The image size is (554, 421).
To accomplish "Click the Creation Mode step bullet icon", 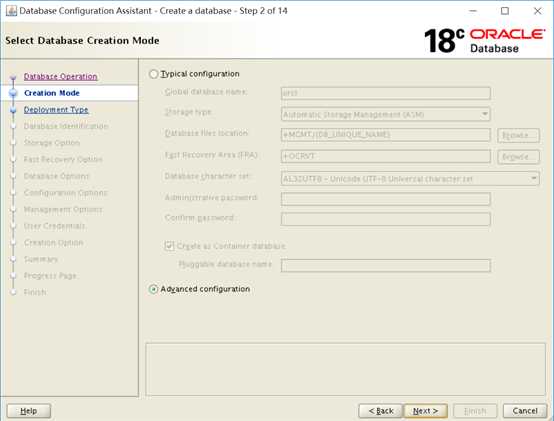I will click(x=13, y=93).
